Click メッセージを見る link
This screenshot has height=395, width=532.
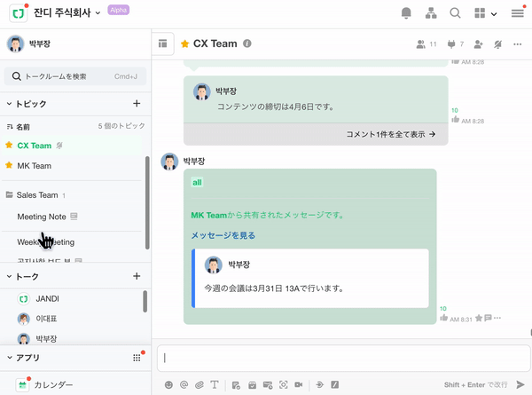point(223,235)
